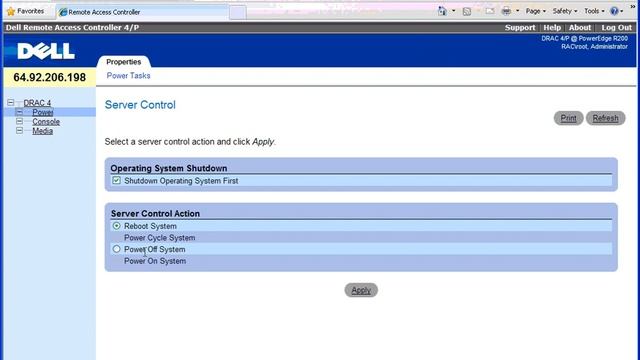Select the Reboot System radio button

pos(116,226)
